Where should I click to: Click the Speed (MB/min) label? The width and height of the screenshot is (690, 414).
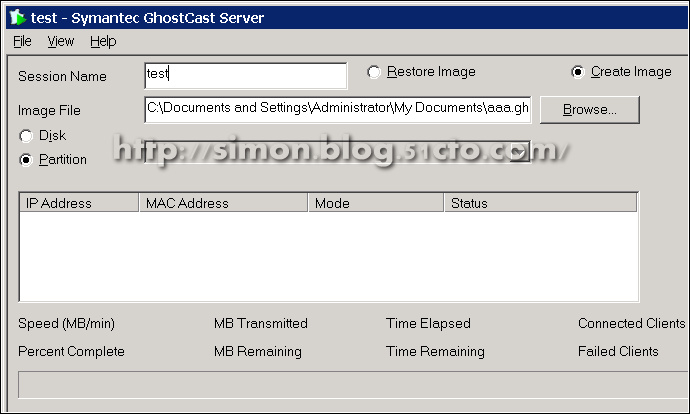66,324
